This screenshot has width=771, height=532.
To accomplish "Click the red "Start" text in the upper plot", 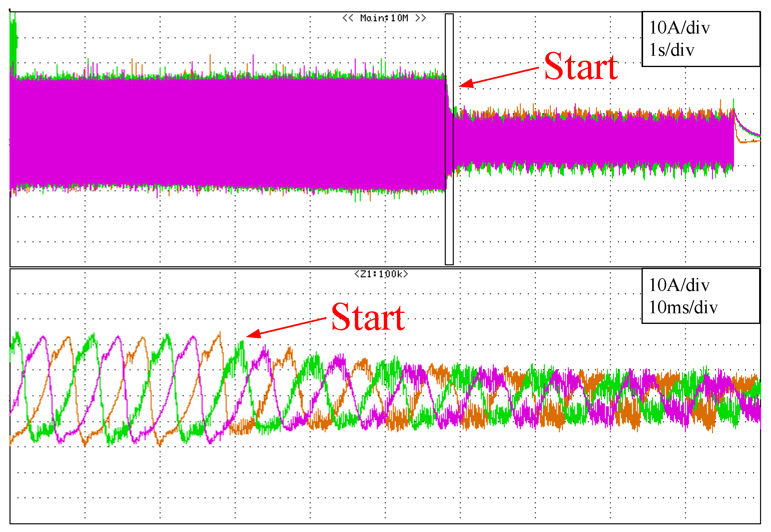I will click(581, 66).
